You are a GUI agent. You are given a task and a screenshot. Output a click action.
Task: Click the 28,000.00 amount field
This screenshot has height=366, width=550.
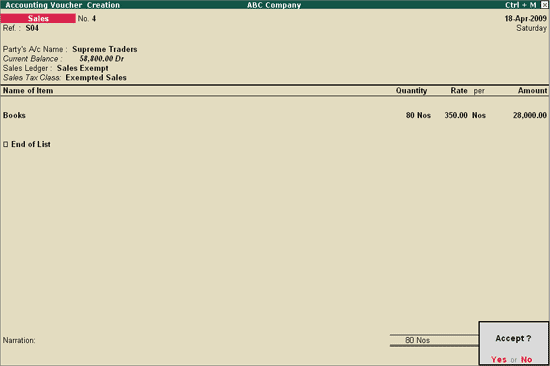pyautogui.click(x=530, y=115)
